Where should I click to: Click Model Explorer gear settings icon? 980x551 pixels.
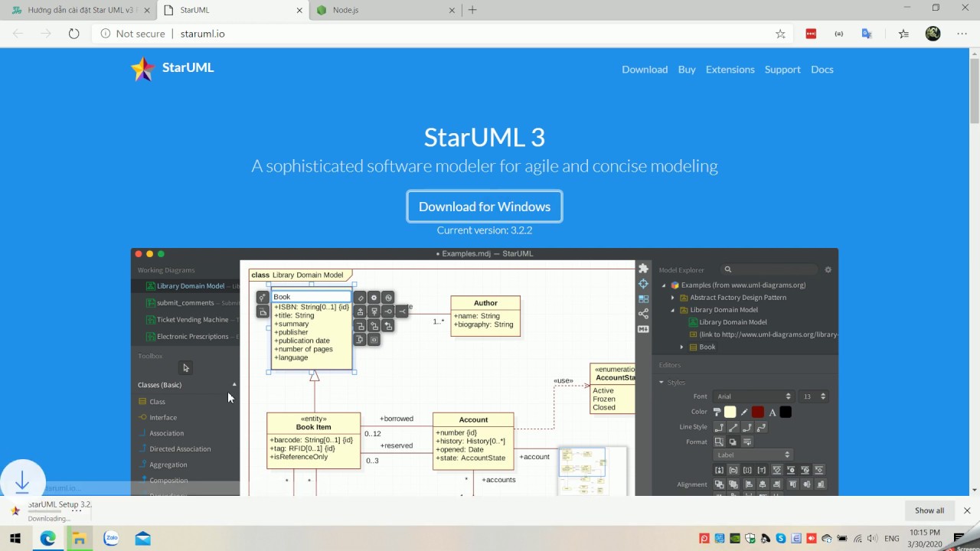click(828, 269)
